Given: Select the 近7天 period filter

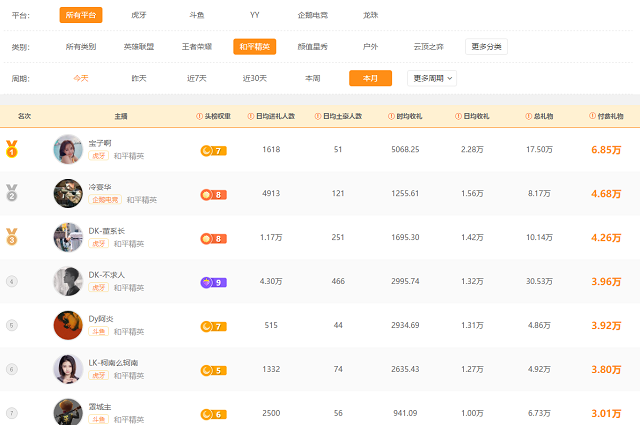Looking at the screenshot, I should coord(197,78).
